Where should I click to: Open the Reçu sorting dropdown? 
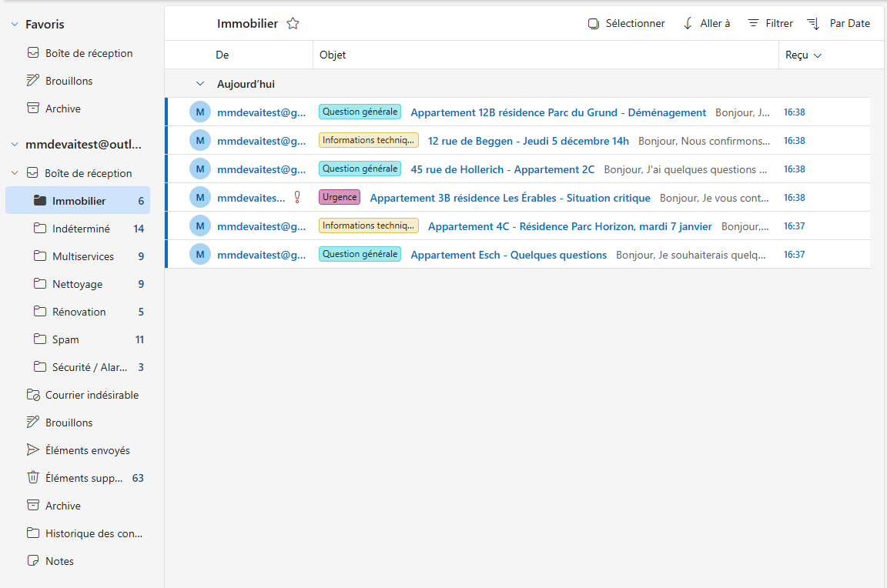point(802,54)
